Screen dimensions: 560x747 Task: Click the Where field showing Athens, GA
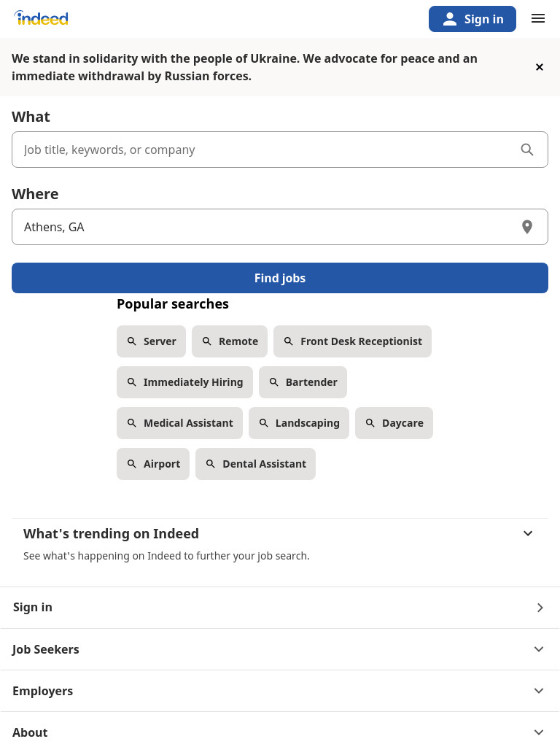point(280,227)
